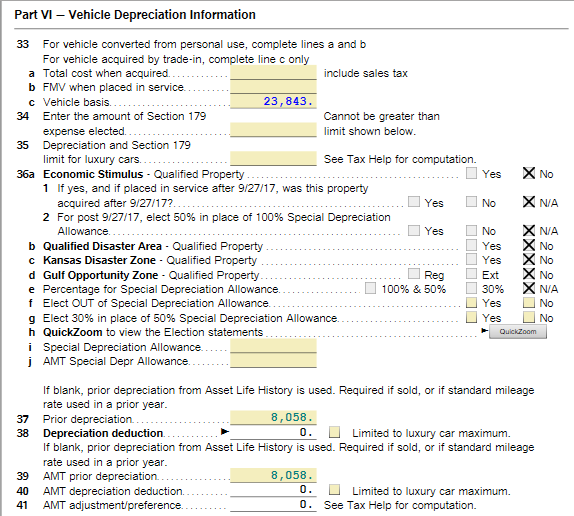
Task: Click AMT depreciation deduction value on line 40
Action: point(273,490)
